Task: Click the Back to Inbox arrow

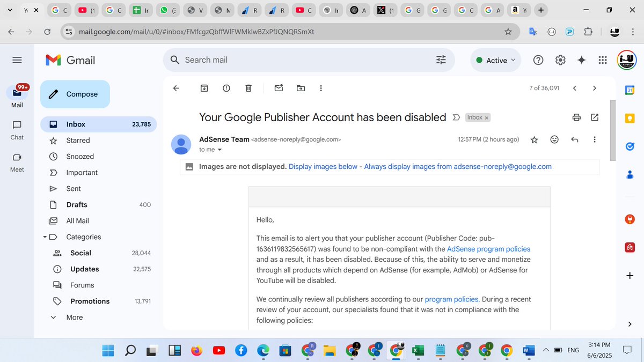Action: tap(176, 88)
